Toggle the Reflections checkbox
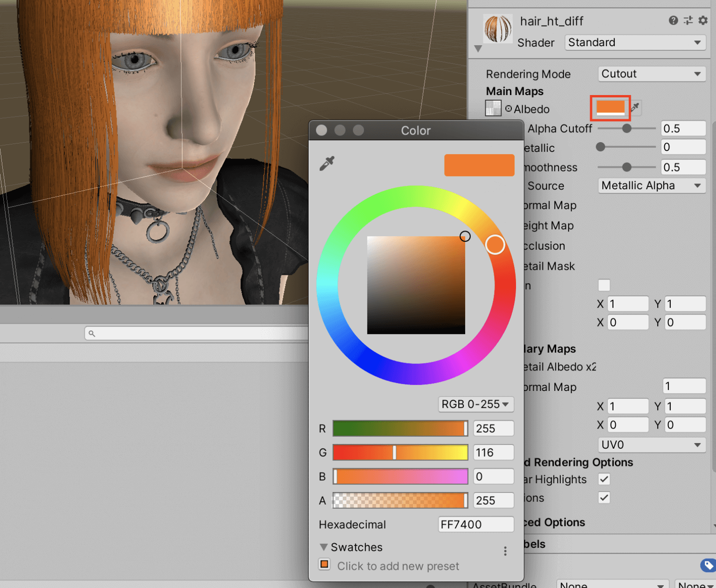 (604, 498)
